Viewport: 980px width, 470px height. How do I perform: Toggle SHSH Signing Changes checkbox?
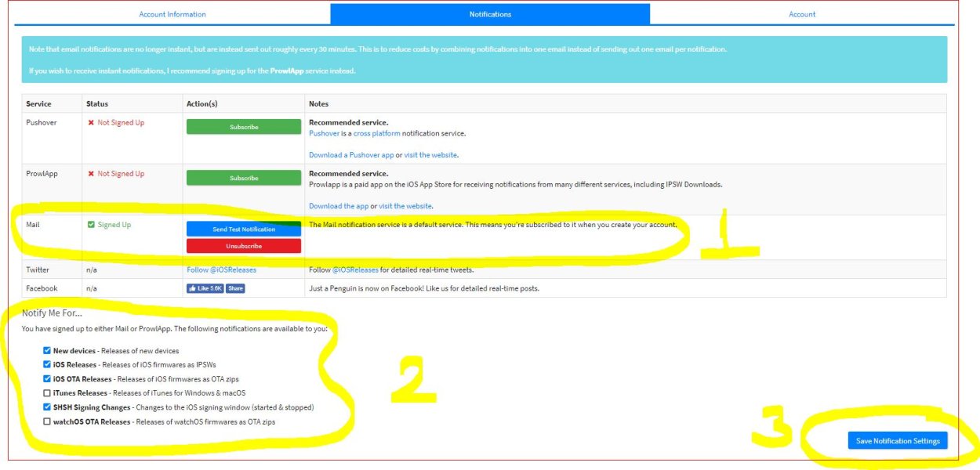click(47, 407)
